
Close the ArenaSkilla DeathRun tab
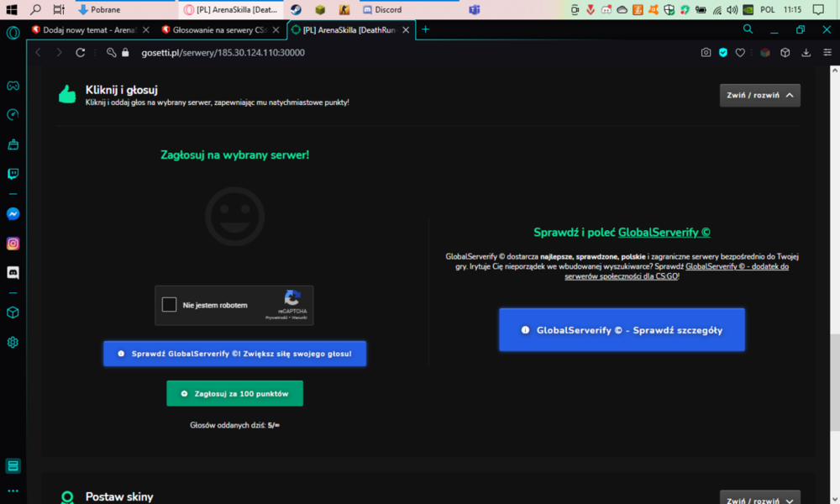[x=406, y=30]
